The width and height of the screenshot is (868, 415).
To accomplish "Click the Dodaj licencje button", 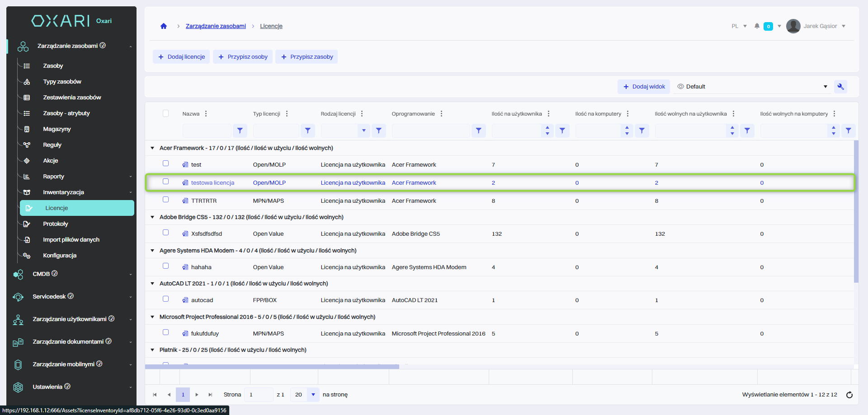I will (181, 57).
